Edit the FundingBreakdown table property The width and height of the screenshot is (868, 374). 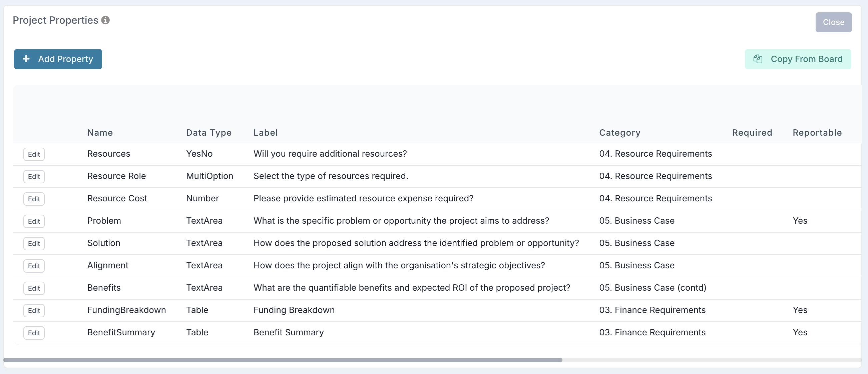click(34, 310)
